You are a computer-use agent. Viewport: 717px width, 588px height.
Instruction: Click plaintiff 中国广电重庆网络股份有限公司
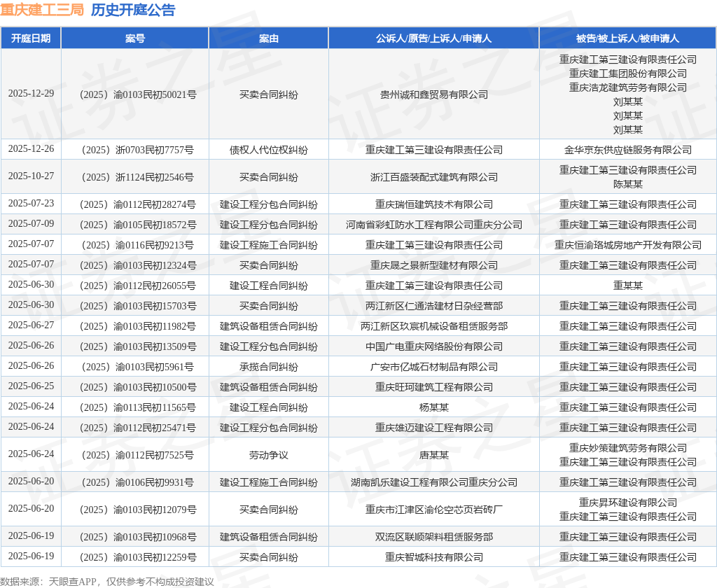coord(433,346)
